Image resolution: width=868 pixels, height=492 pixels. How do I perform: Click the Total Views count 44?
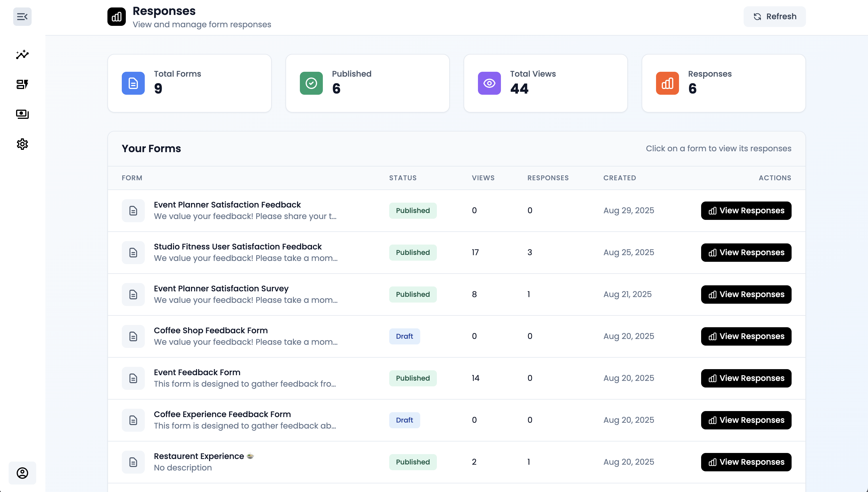519,88
